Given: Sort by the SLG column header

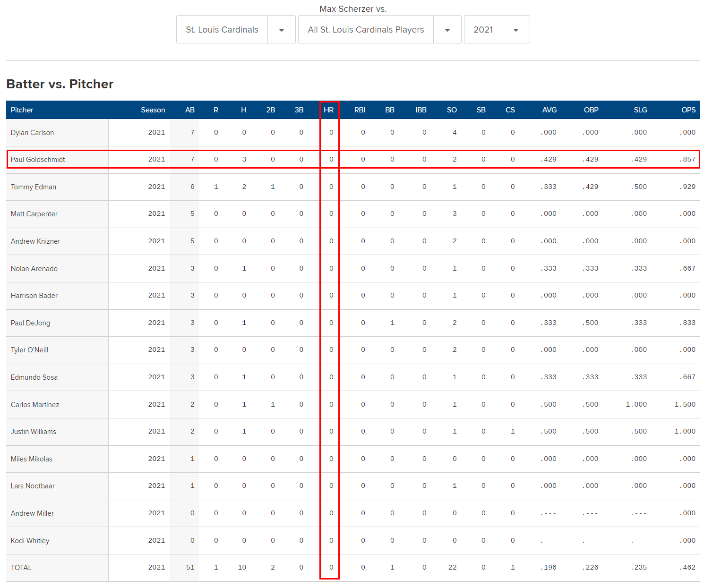Looking at the screenshot, I should [641, 110].
